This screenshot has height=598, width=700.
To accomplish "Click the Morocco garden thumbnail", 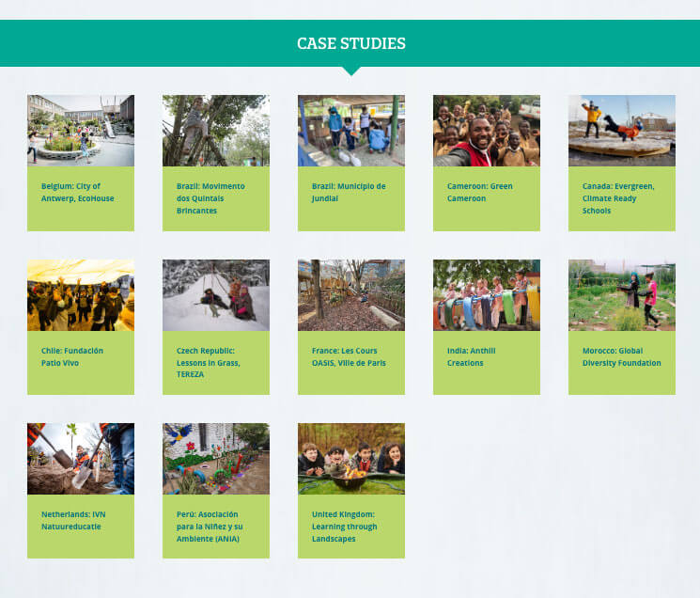I will [x=622, y=295].
